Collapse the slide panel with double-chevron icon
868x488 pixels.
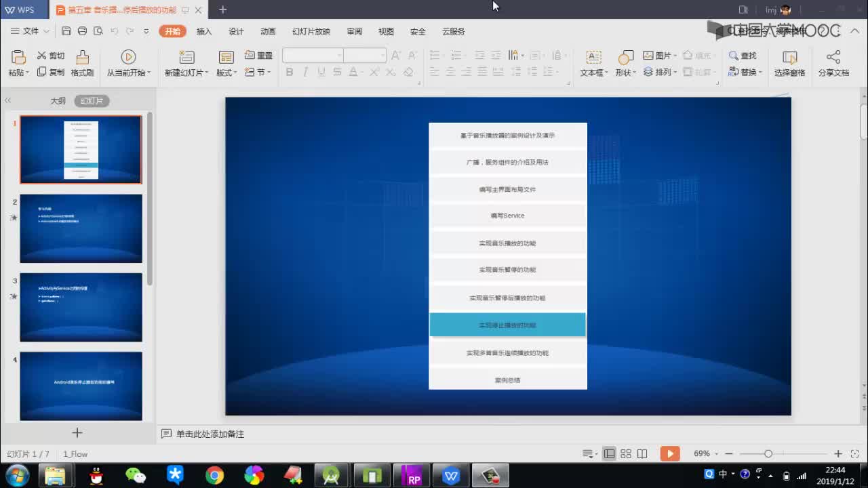tap(7, 100)
